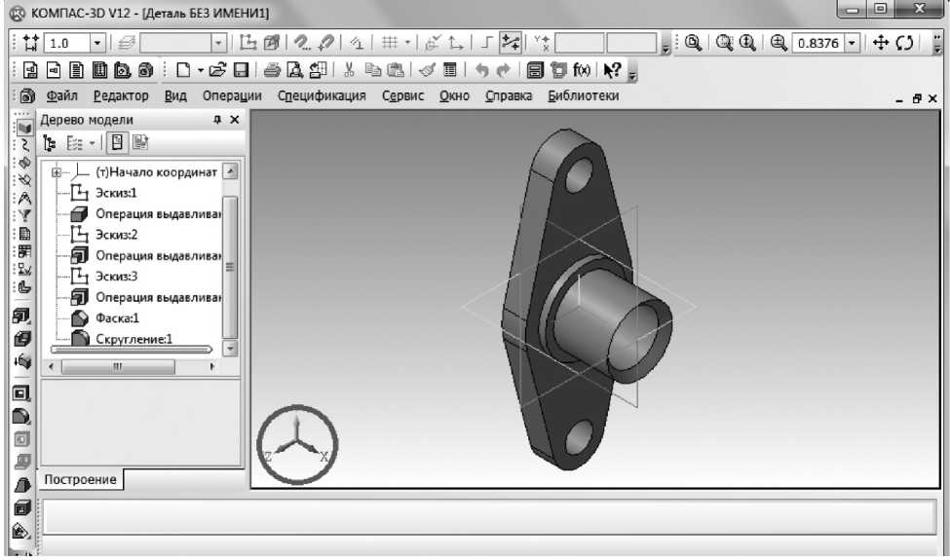Click the filters funnel icon in left panel
Viewport: 950px width, 560px height.
coord(24,215)
